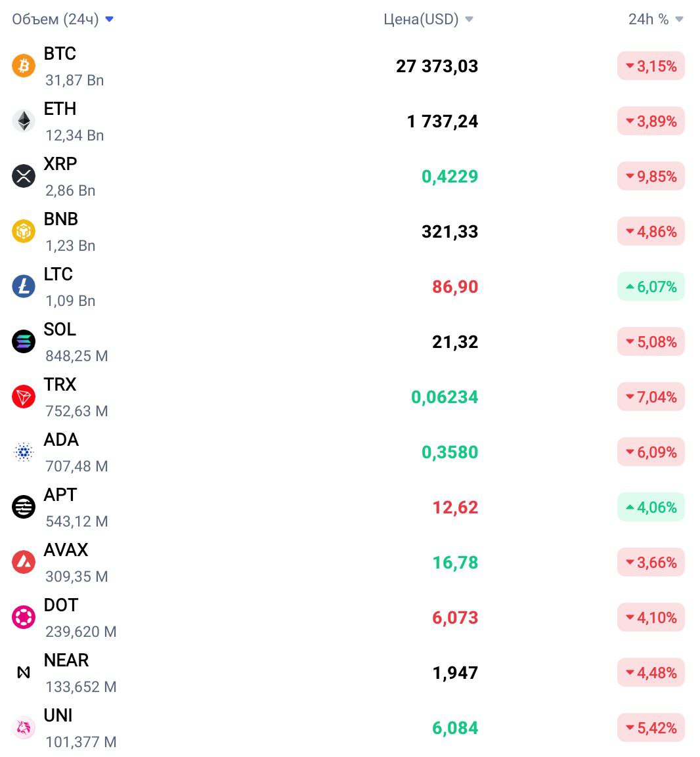700x757 pixels.
Task: Click the LTC 6,07% change badge
Action: click(651, 286)
